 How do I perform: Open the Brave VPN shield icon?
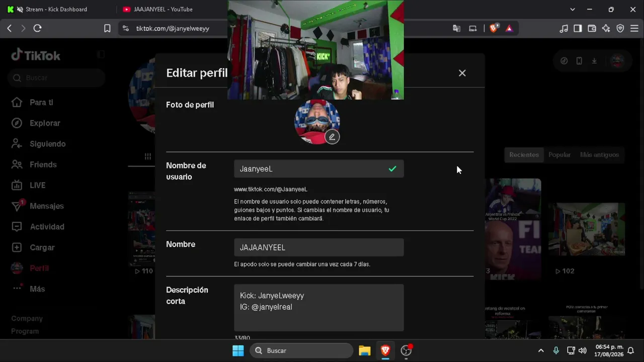click(x=620, y=29)
